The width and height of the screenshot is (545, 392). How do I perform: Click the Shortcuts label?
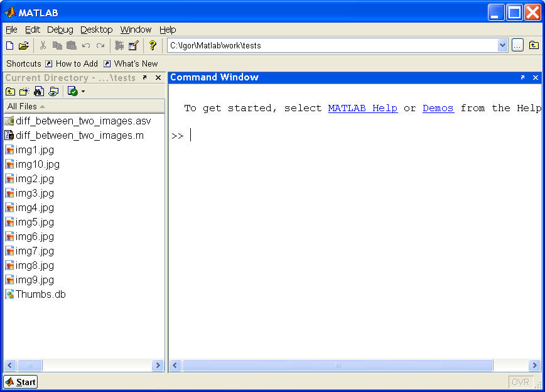(x=24, y=63)
